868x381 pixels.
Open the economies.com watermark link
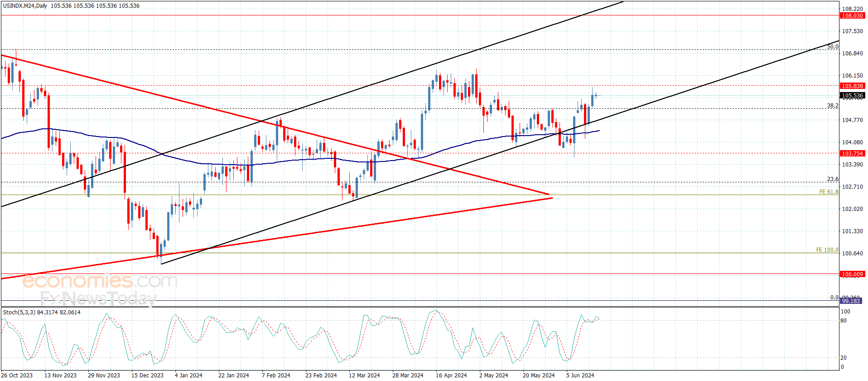pyautogui.click(x=100, y=281)
